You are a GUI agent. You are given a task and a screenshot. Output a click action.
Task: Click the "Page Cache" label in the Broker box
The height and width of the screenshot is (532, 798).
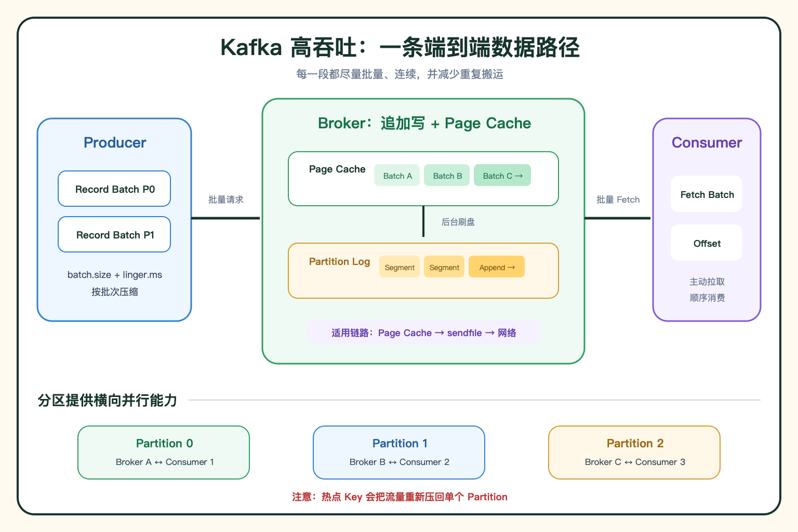pyautogui.click(x=337, y=169)
